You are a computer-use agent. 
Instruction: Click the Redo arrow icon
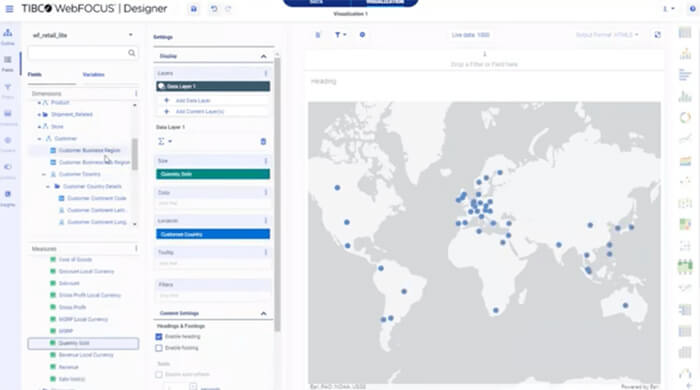[x=228, y=9]
